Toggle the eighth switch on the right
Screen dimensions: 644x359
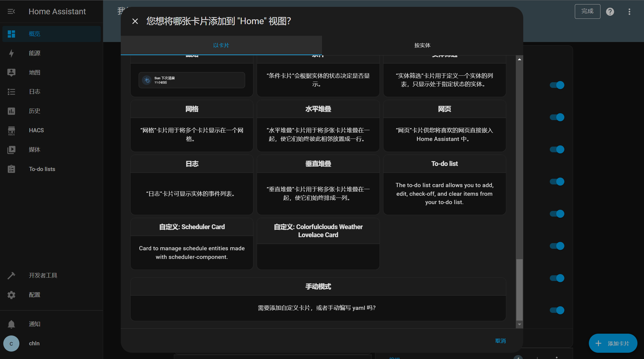click(x=557, y=310)
